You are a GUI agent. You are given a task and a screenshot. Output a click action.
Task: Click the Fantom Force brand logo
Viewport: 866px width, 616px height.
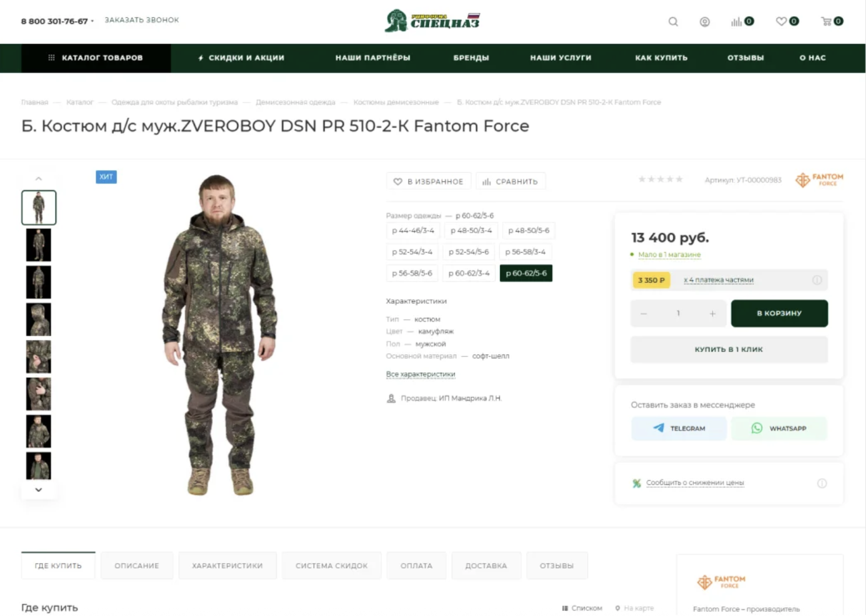point(819,179)
